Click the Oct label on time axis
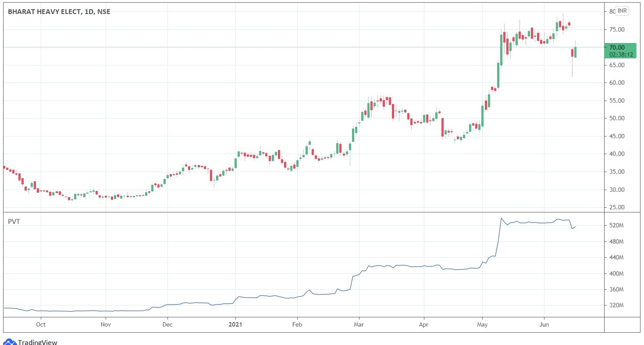Screen dimensions: 644x345 click(40, 325)
